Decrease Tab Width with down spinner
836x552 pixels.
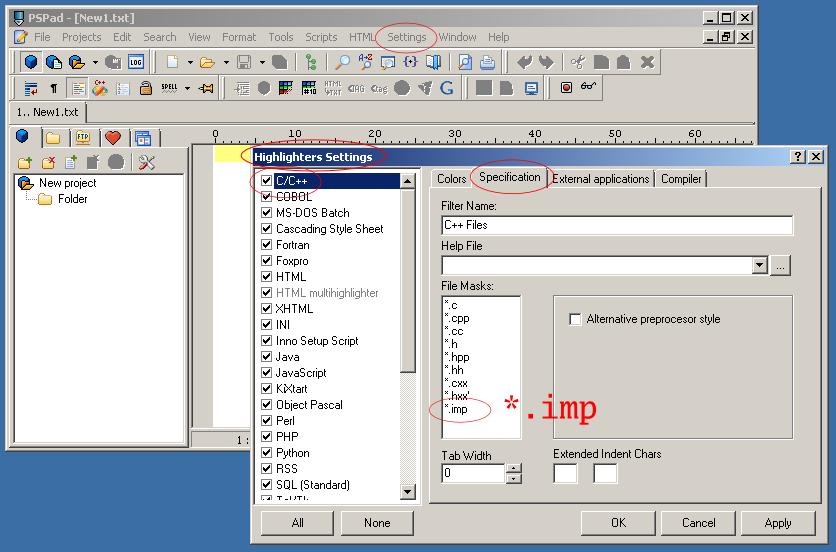click(x=513, y=478)
